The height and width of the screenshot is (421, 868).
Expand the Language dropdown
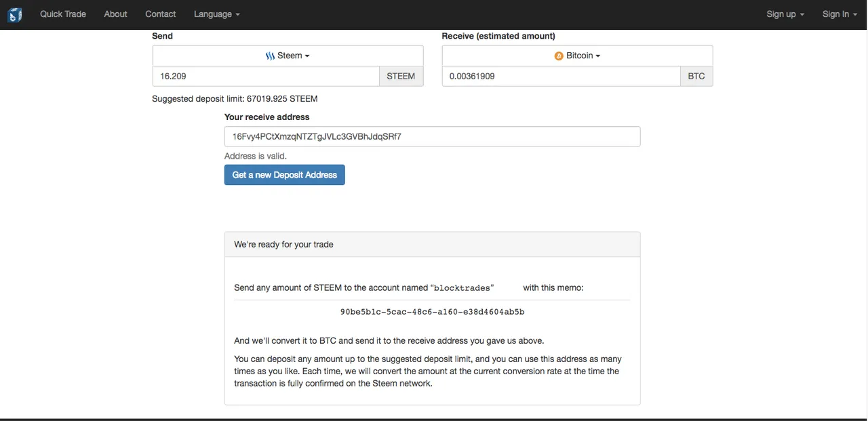click(x=216, y=14)
